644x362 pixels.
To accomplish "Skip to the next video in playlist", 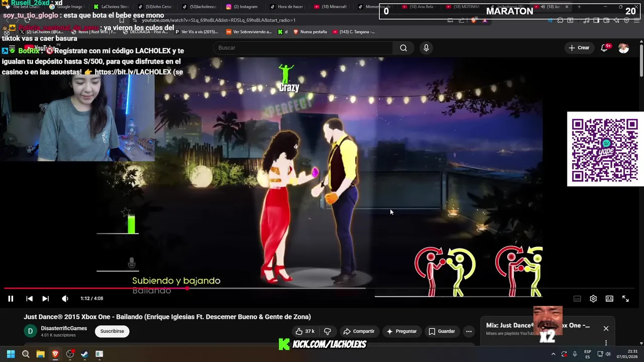I will click(45, 299).
